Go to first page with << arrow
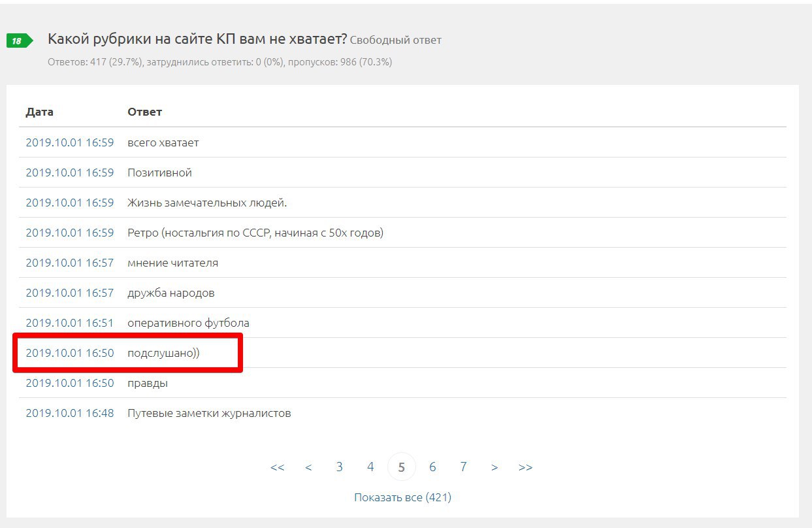 pos(278,467)
